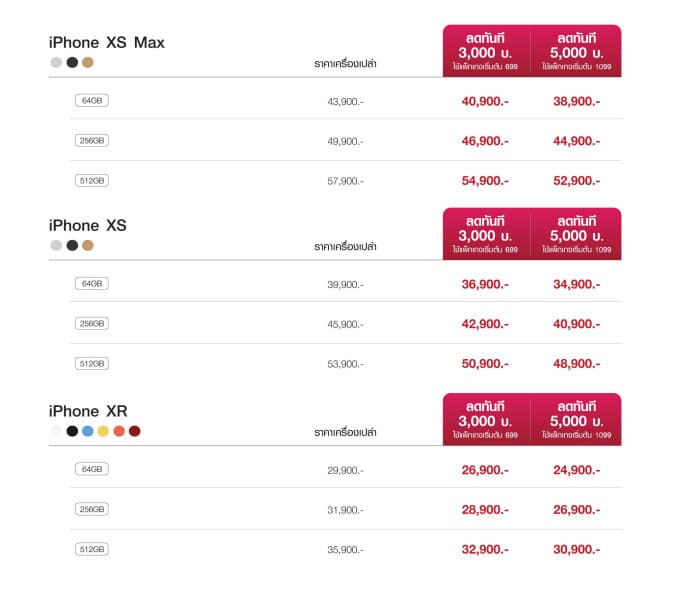Select the 256GB badge under iPhone XR
681x600 pixels.
click(x=92, y=509)
